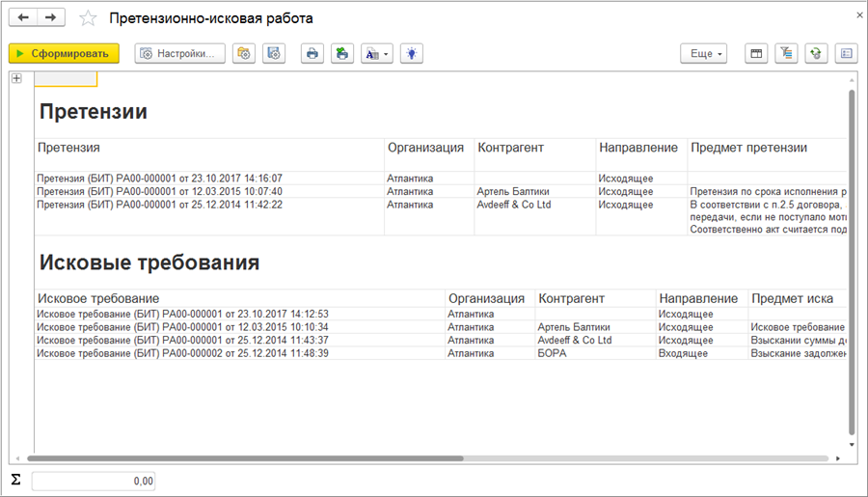Print the report with printer icon
Screen dimensions: 868x497
(x=312, y=54)
